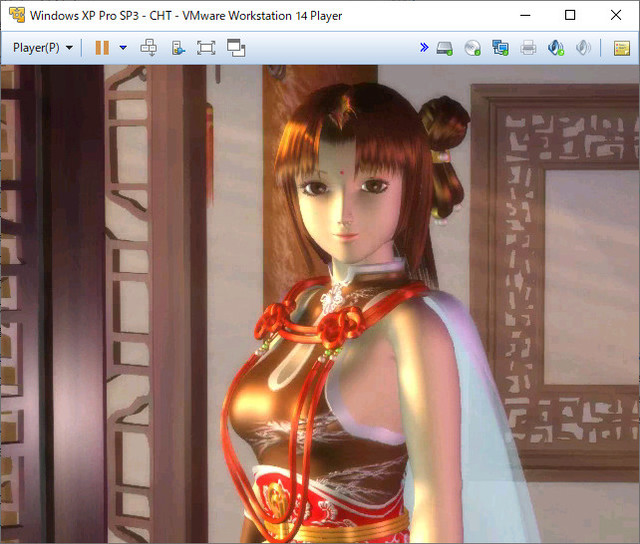
Task: Click the CD/DVD drive device icon
Action: point(472,48)
